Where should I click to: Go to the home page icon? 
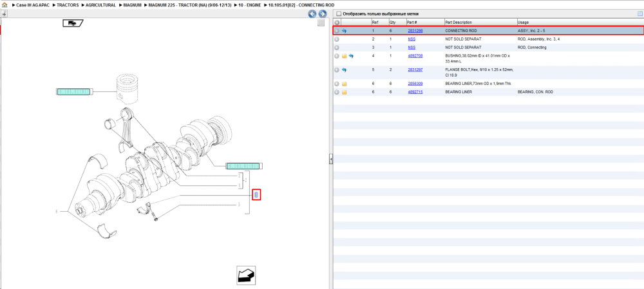[x=5, y=5]
